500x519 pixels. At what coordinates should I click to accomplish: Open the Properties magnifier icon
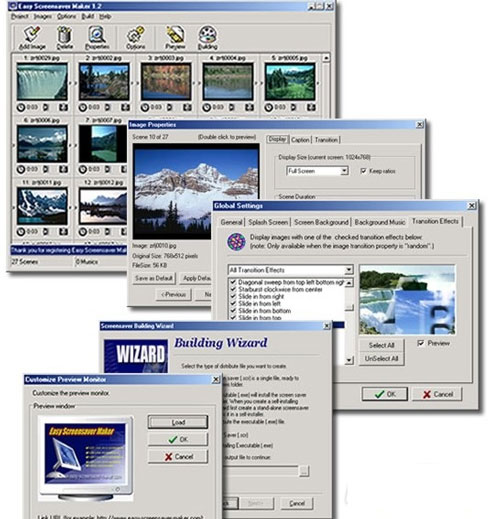coord(97,34)
